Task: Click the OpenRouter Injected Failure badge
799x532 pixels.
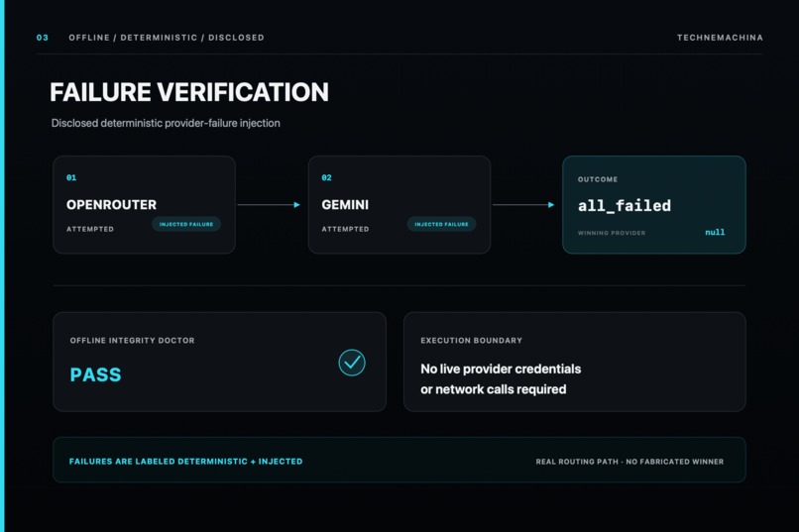Action: (x=186, y=224)
